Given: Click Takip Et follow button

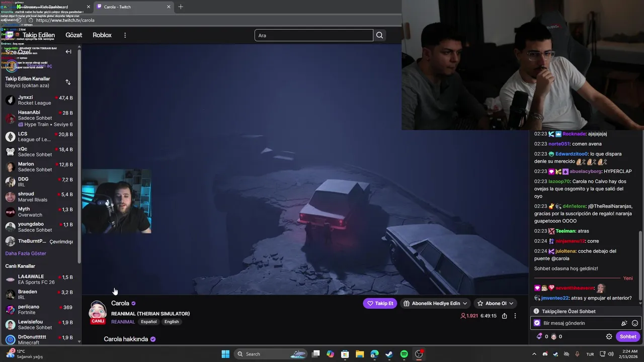Looking at the screenshot, I should tap(380, 303).
